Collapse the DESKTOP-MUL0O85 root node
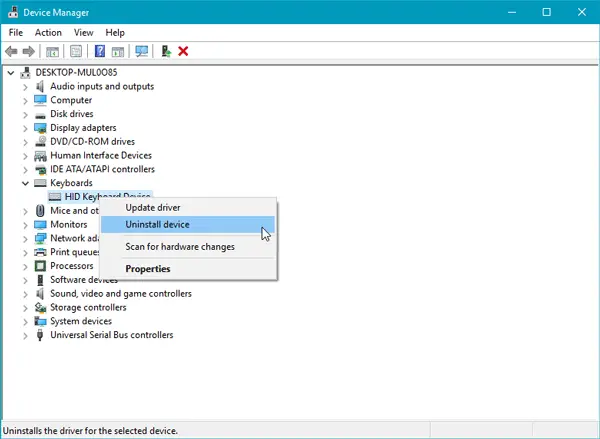 click(x=11, y=73)
